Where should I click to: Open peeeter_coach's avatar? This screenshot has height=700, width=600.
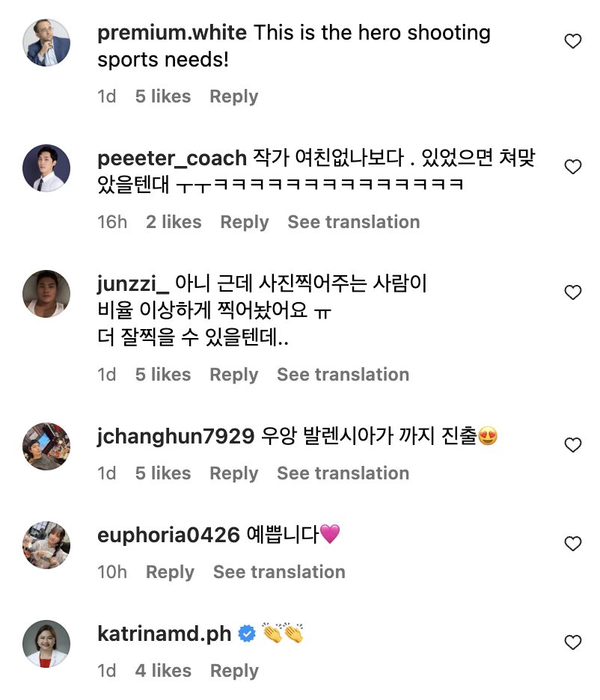coord(46,168)
